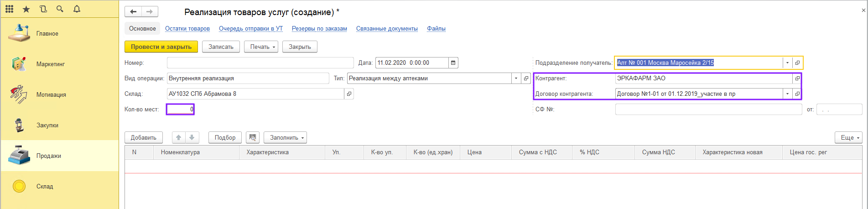Open the sections menu grid icon

point(9,9)
